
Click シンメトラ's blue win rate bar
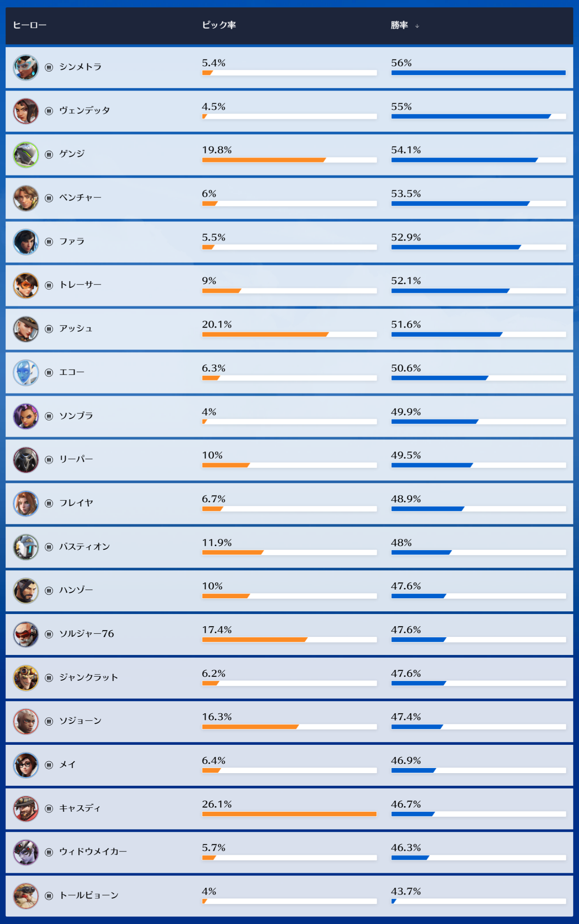[x=478, y=73]
